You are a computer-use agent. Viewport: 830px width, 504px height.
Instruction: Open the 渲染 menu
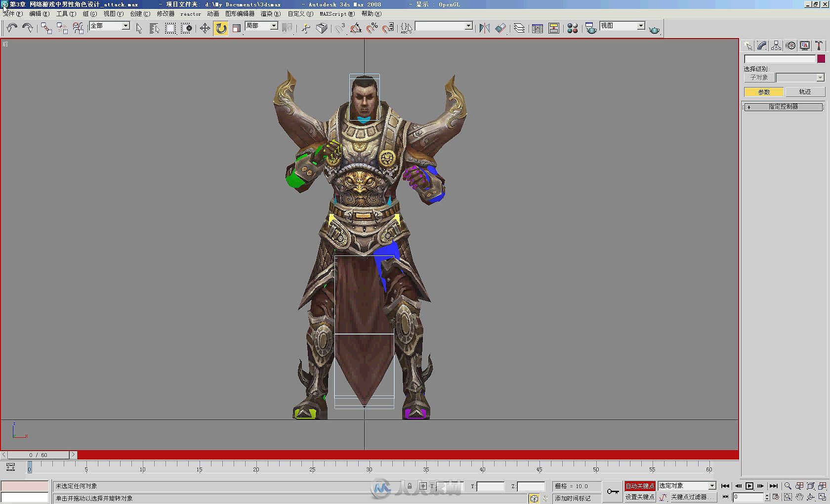tap(270, 14)
